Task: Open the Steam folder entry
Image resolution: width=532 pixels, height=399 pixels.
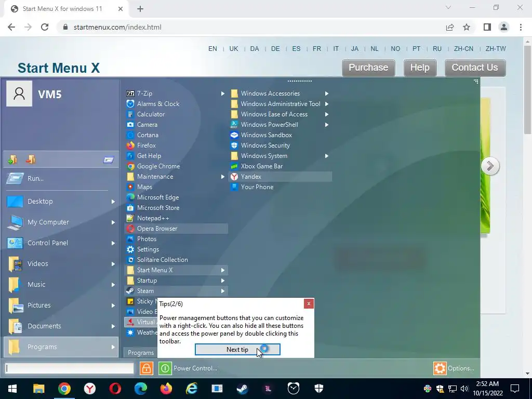Action: pyautogui.click(x=176, y=291)
